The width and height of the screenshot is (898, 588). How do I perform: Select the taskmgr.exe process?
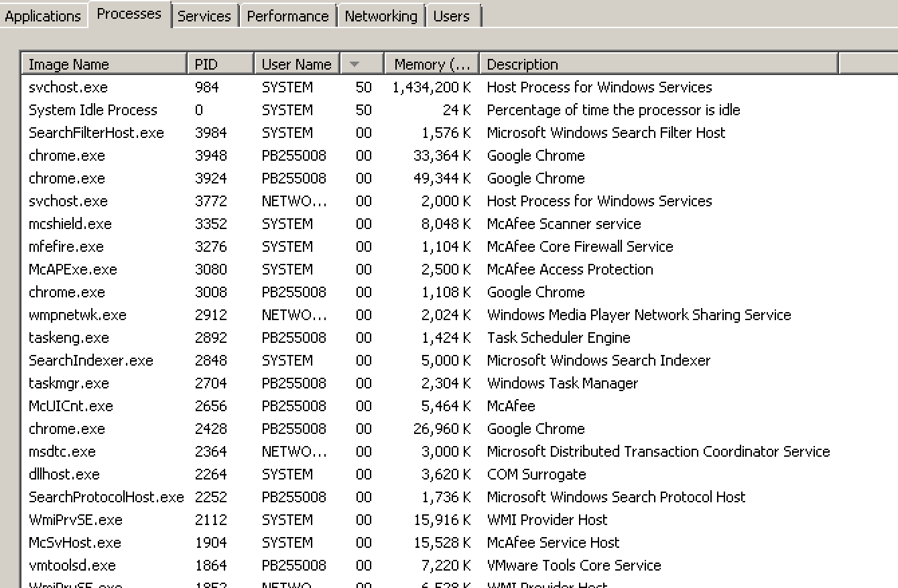[201, 383]
